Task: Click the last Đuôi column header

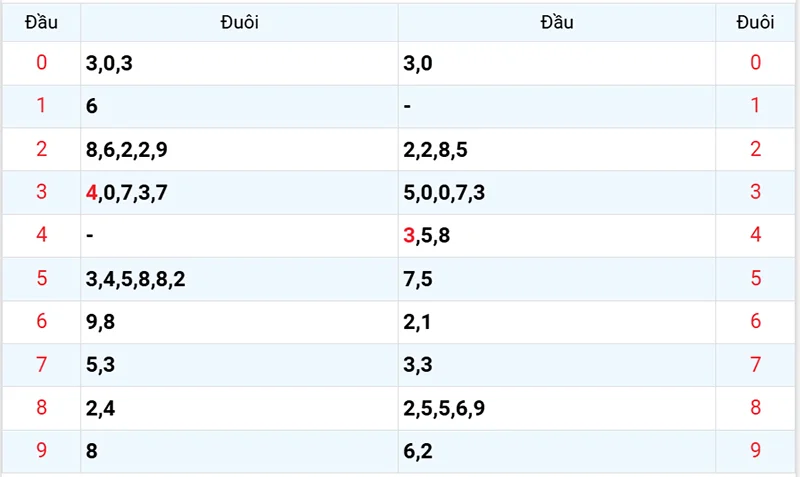Action: [755, 22]
